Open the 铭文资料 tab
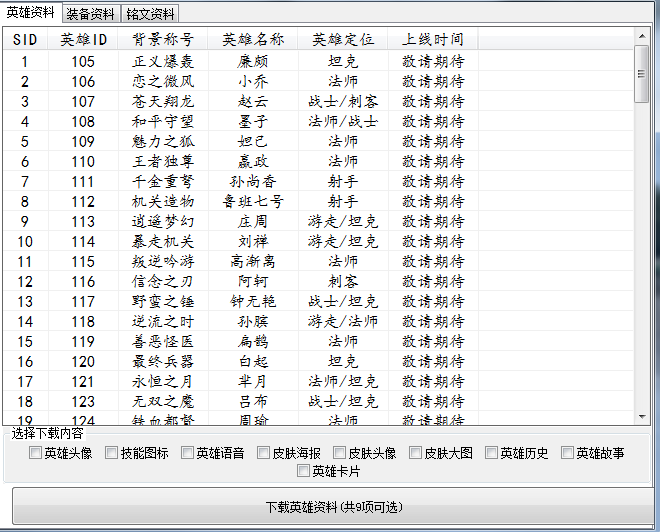Viewport: 660px width, 532px height. 150,14
